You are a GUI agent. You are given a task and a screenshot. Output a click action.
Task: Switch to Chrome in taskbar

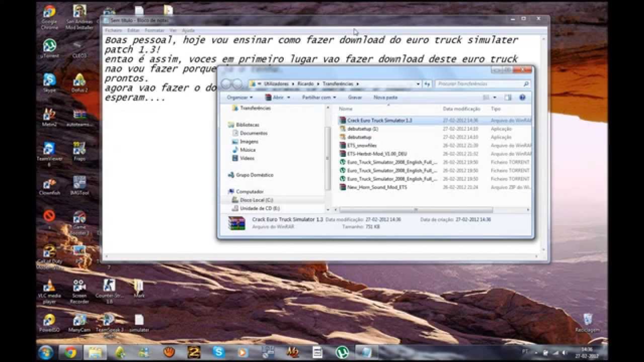pos(70,352)
